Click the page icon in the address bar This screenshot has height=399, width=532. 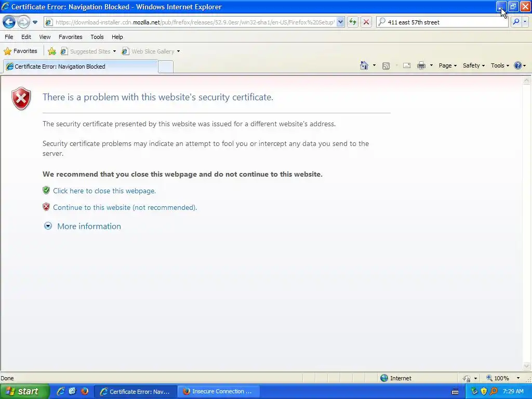(49, 22)
